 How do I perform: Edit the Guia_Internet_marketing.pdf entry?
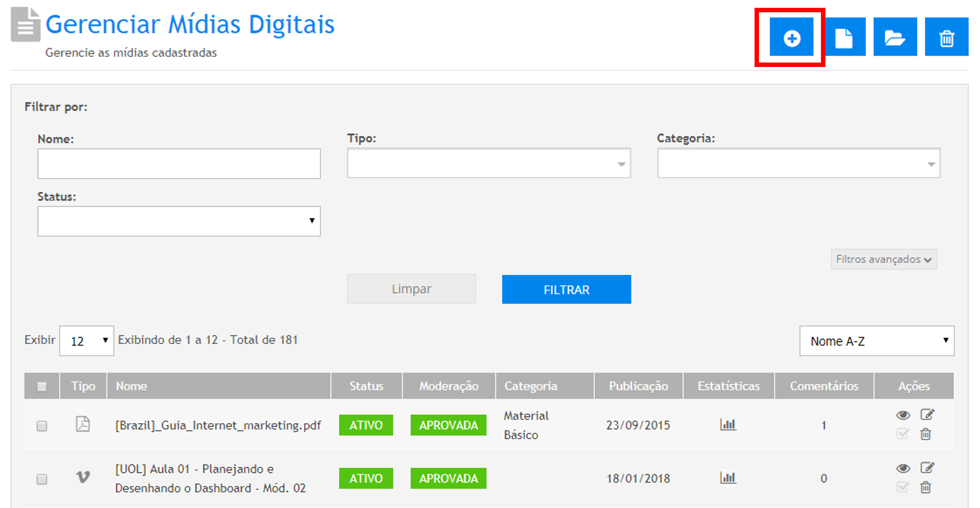tap(927, 414)
